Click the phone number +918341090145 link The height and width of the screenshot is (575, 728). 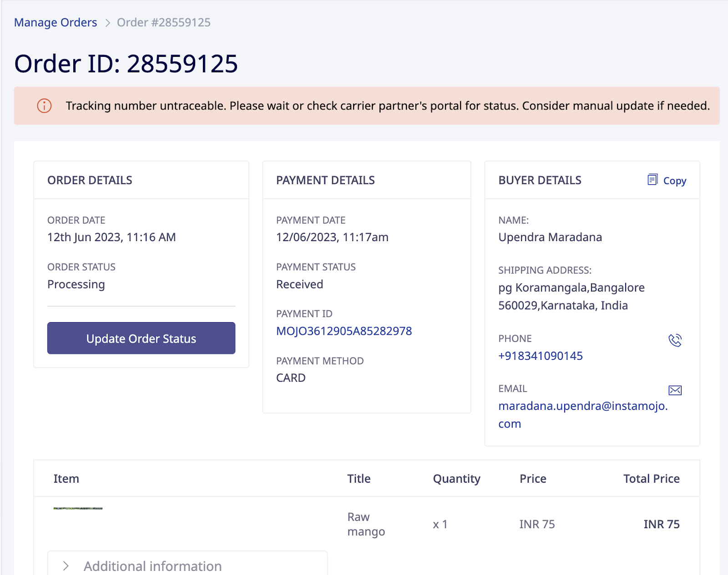(x=541, y=356)
